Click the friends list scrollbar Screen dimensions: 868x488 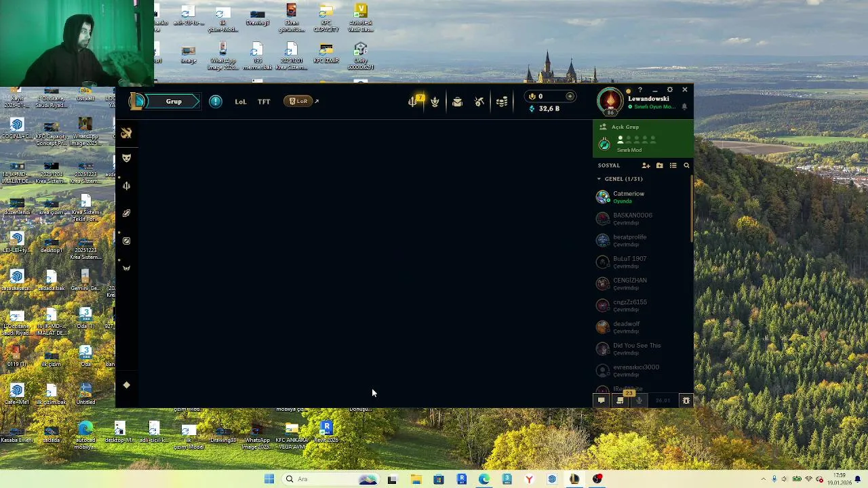click(x=692, y=209)
